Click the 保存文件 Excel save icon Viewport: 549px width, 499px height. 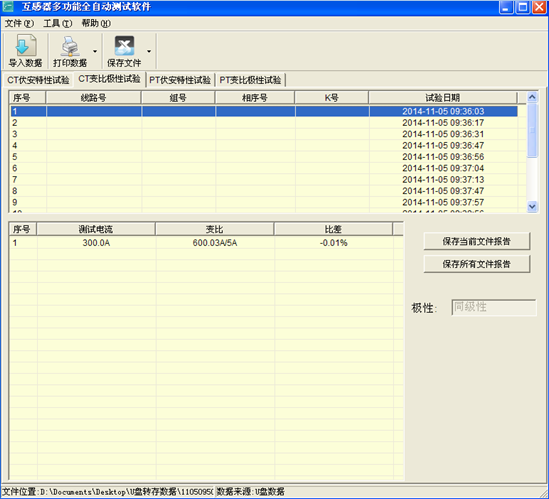[124, 46]
